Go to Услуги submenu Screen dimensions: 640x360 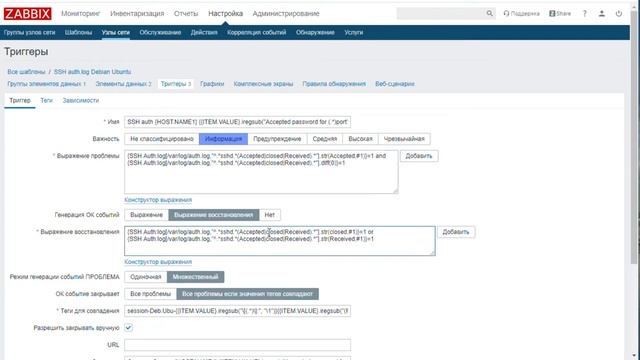click(x=353, y=32)
